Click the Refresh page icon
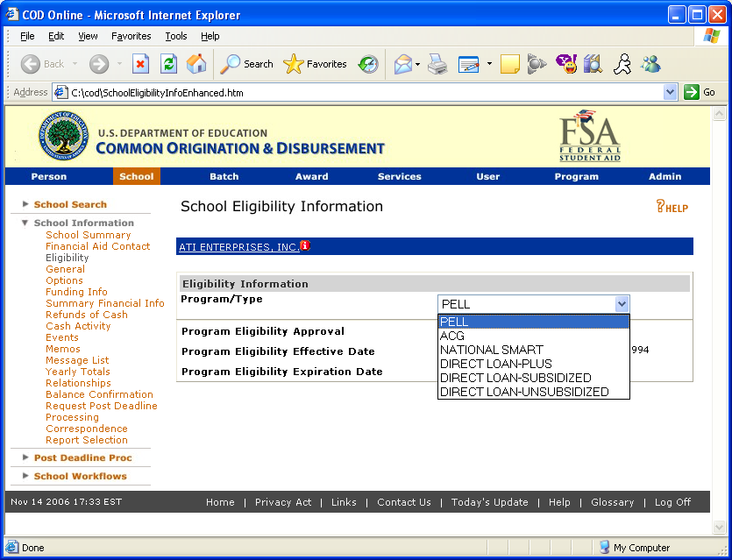The width and height of the screenshot is (732, 560). [168, 64]
